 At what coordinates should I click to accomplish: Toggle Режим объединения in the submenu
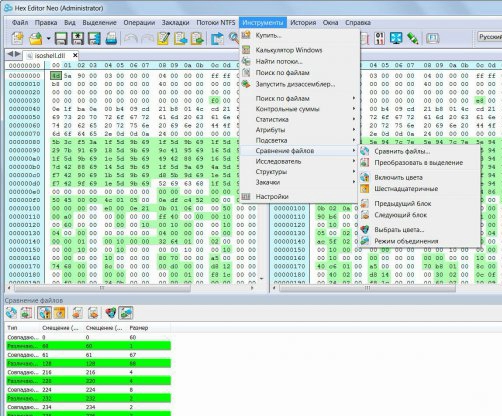[419, 241]
